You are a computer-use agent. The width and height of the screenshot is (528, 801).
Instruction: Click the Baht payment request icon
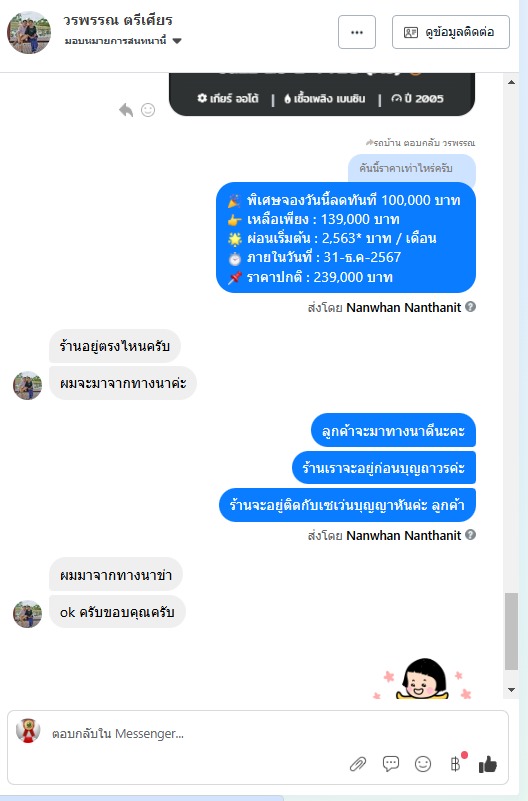[455, 764]
